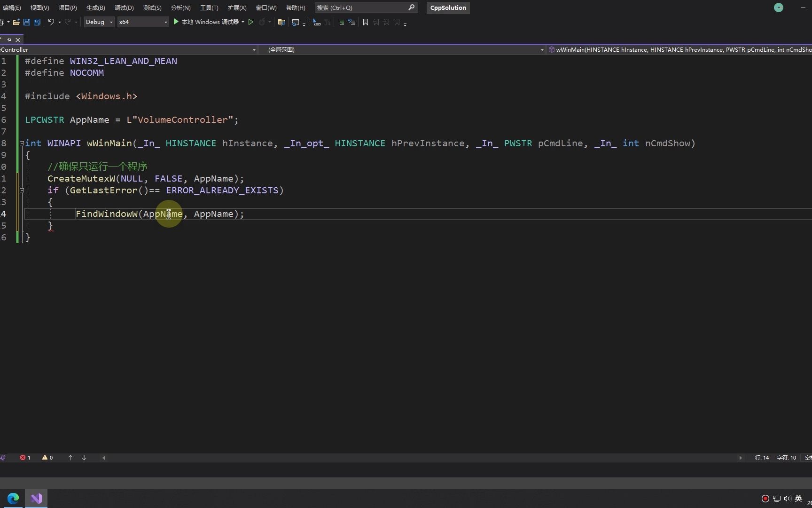Open Debug configuration dropdown
This screenshot has height=508, width=812.
99,22
